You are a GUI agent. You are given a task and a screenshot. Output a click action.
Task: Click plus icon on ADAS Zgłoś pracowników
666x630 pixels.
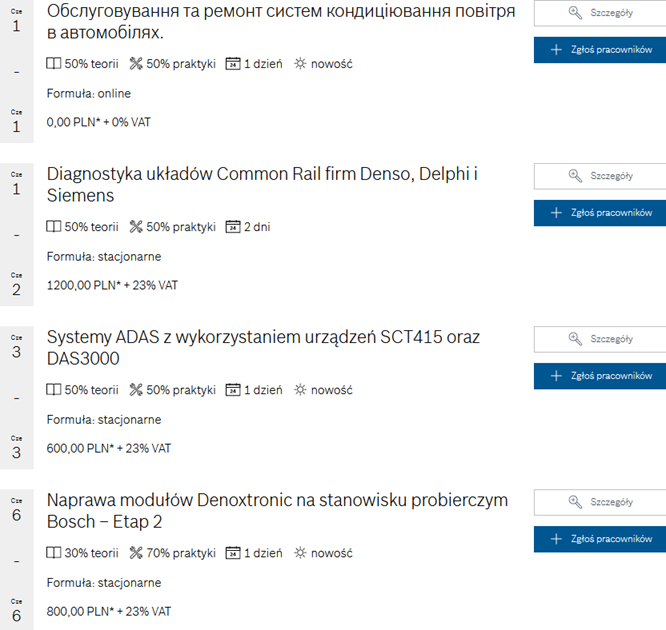pos(556,376)
